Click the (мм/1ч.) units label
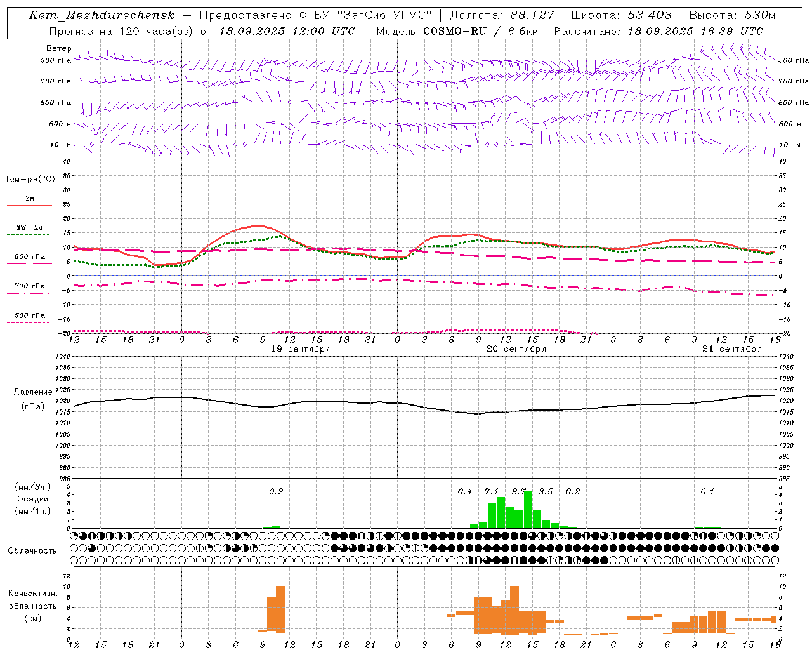The image size is (812, 650). point(33,511)
